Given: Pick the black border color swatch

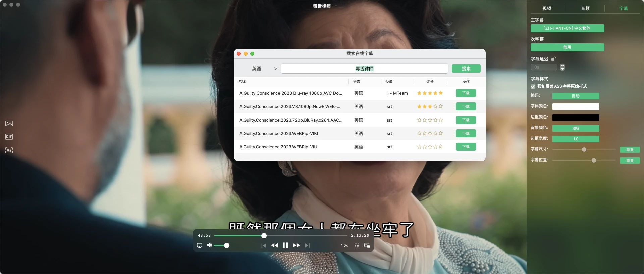Looking at the screenshot, I should [x=576, y=118].
